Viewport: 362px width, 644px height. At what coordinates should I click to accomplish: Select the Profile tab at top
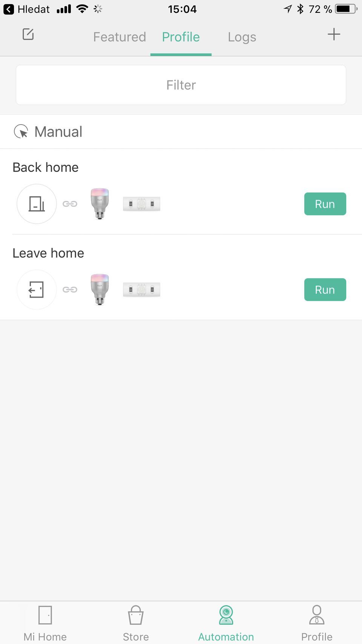181,37
